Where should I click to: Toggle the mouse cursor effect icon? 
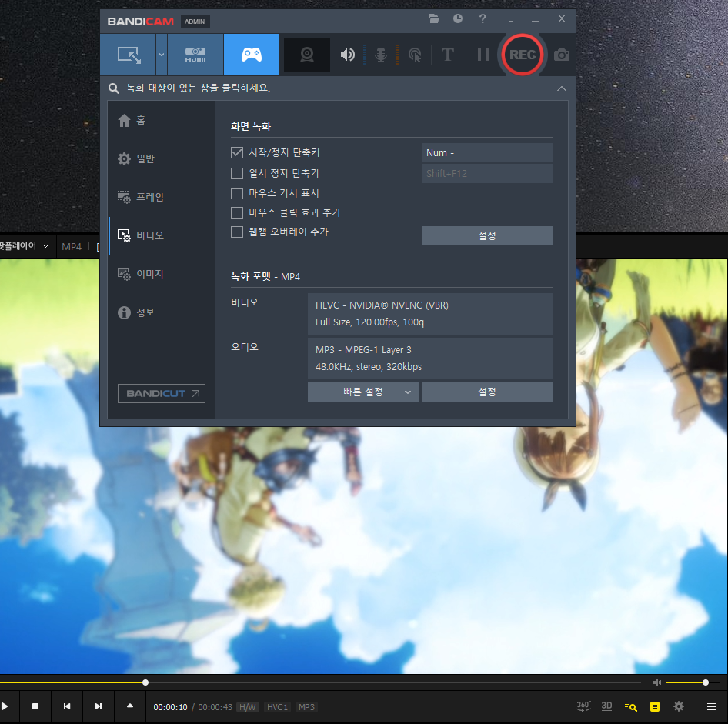[415, 55]
